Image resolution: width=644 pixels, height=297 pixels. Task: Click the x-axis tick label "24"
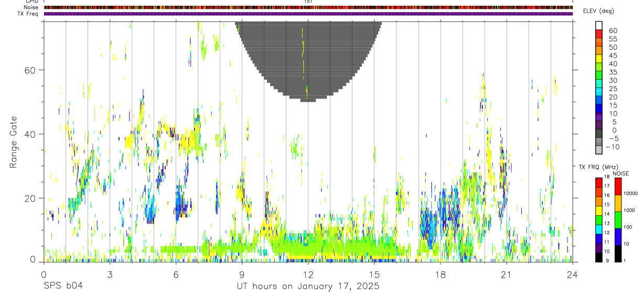tap(573, 274)
